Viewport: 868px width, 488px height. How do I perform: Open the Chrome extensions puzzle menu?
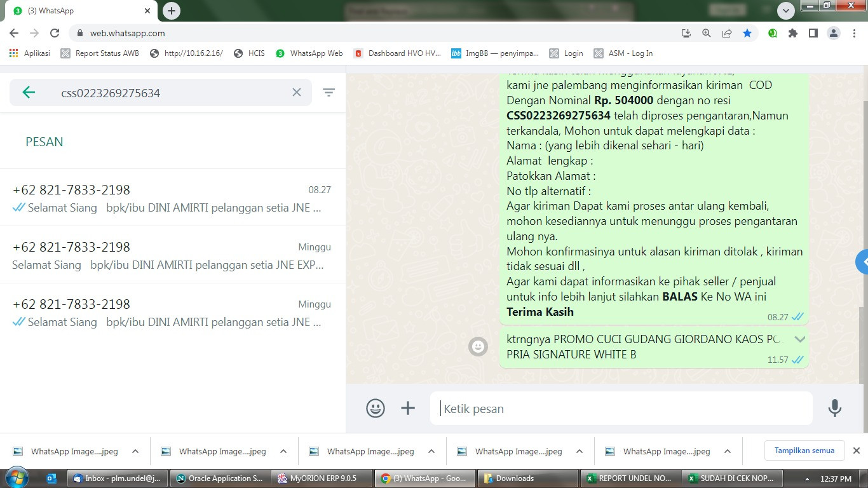click(793, 33)
